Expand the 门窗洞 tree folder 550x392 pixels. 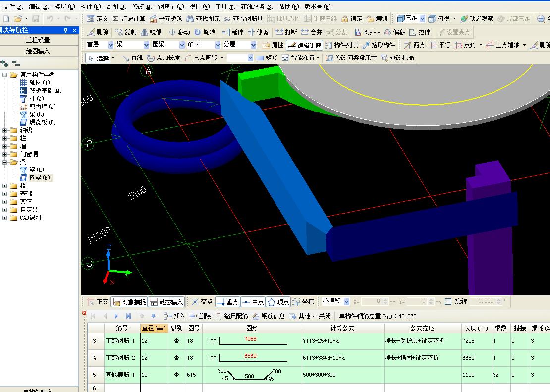click(4, 154)
